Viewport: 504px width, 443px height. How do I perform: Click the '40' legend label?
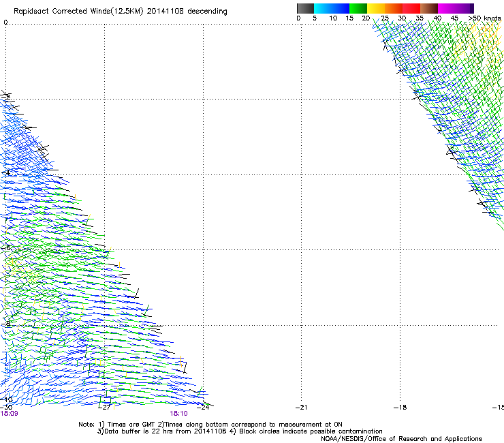[437, 18]
